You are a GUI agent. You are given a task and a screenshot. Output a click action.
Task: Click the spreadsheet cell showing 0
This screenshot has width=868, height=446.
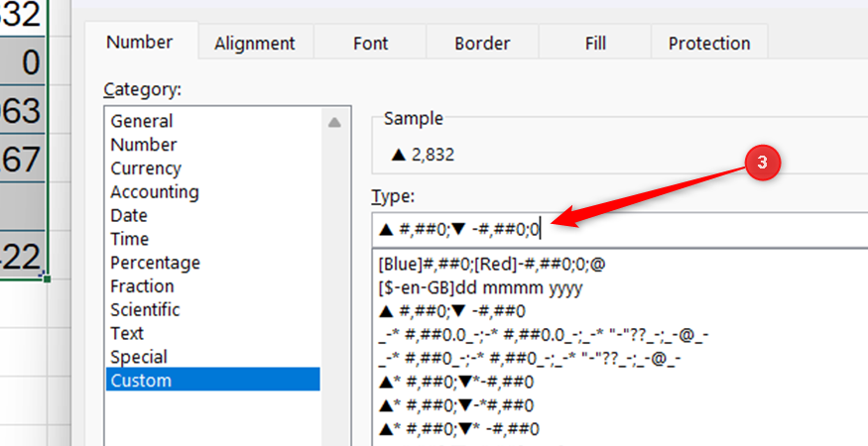click(22, 62)
